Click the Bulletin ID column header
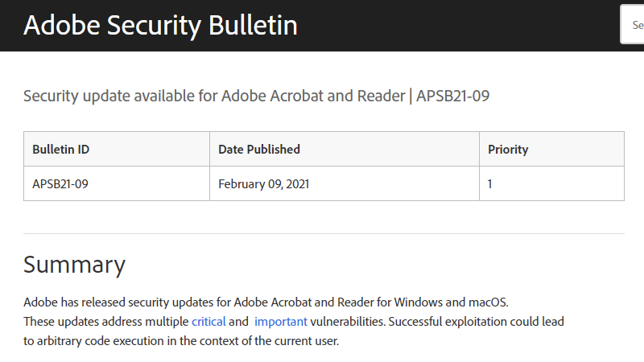This screenshot has width=644, height=362. (x=60, y=149)
